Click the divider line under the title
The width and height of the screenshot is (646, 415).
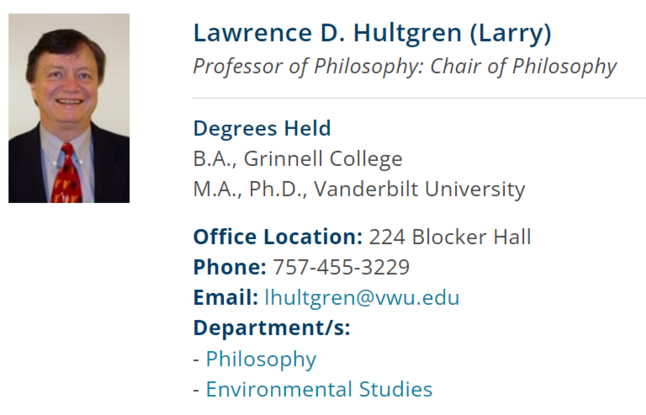419,98
